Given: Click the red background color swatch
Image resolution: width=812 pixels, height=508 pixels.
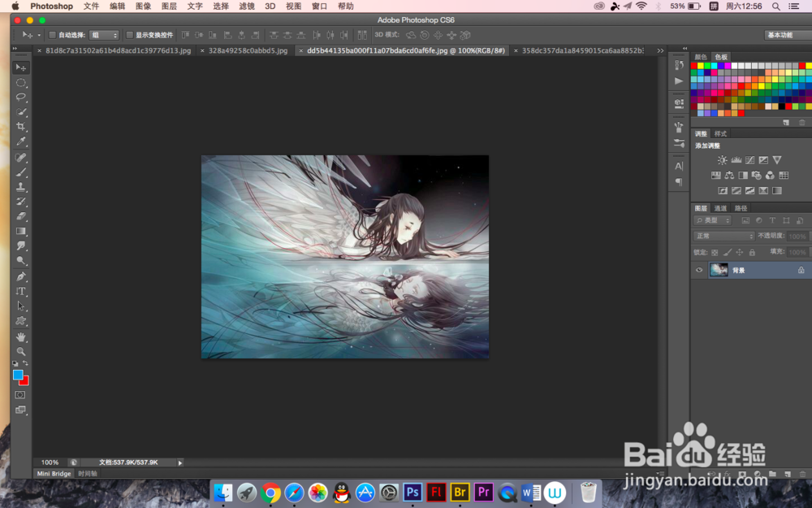Looking at the screenshot, I should coord(25,381).
